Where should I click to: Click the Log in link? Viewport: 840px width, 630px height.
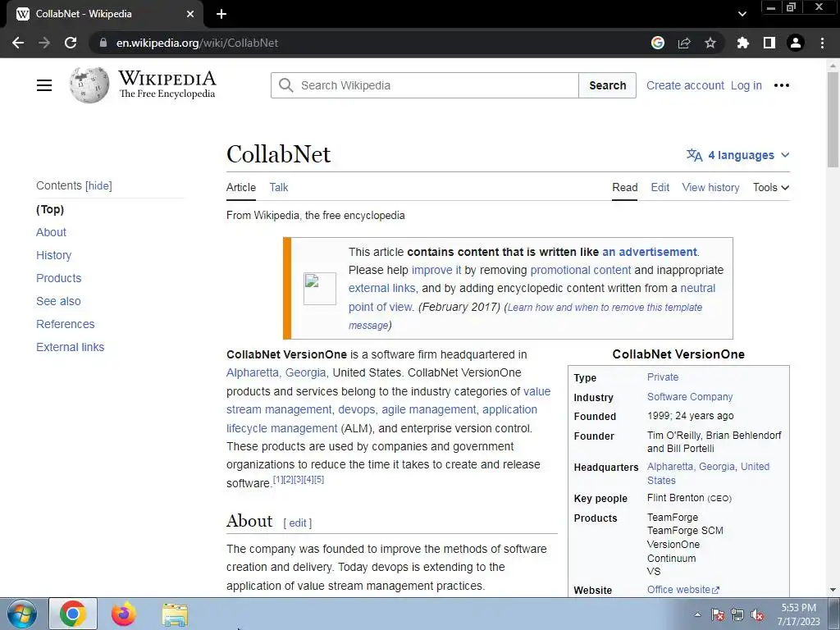coord(746,85)
